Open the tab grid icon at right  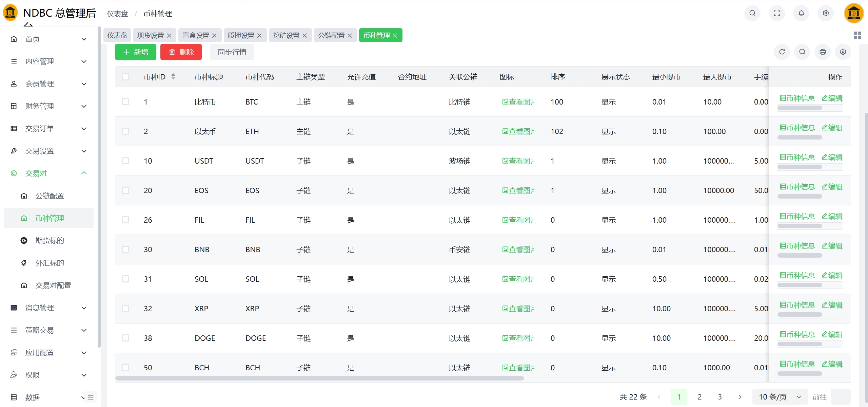click(857, 35)
